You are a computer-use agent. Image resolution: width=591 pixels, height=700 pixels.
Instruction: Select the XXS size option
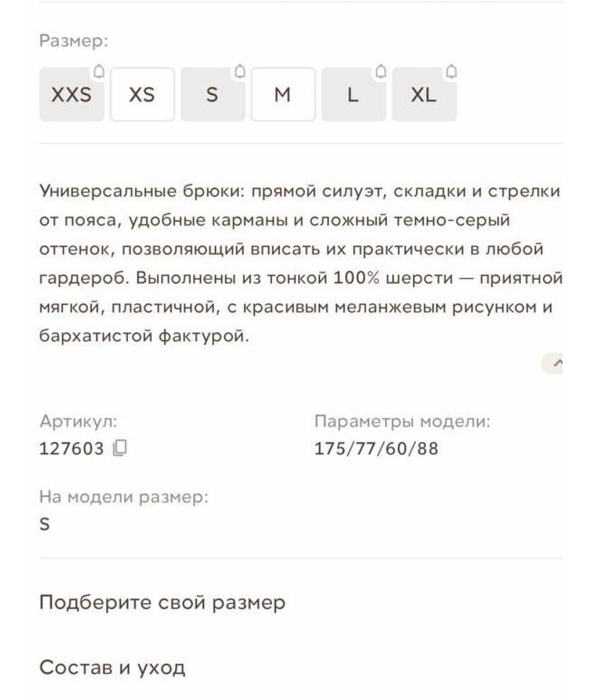click(x=72, y=95)
